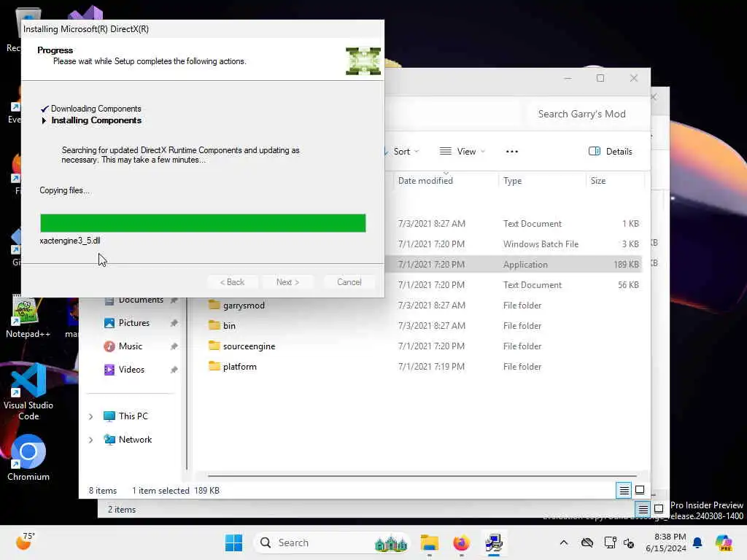The width and height of the screenshot is (747, 560).
Task: Click the Search Garry's Mod field
Action: point(585,114)
